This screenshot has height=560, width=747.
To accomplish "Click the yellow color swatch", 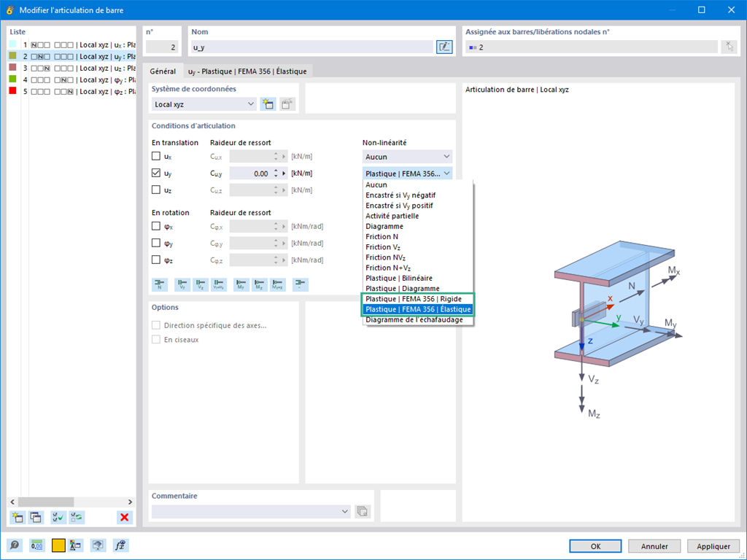I will pos(58,545).
